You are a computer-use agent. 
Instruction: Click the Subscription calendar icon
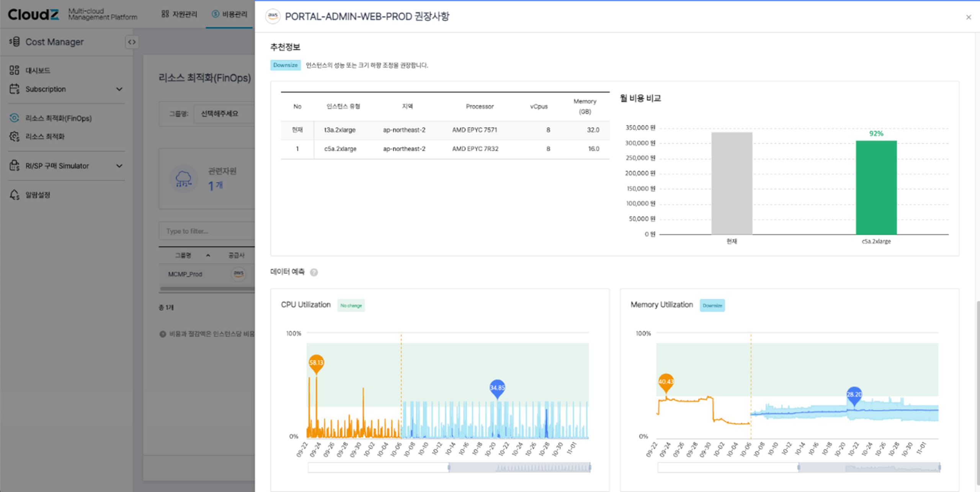point(14,89)
